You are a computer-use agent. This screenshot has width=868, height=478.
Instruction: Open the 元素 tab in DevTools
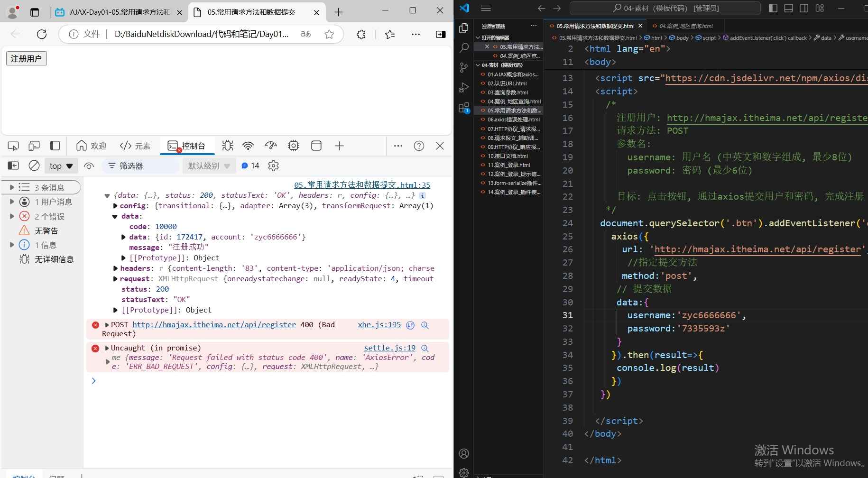pyautogui.click(x=135, y=146)
